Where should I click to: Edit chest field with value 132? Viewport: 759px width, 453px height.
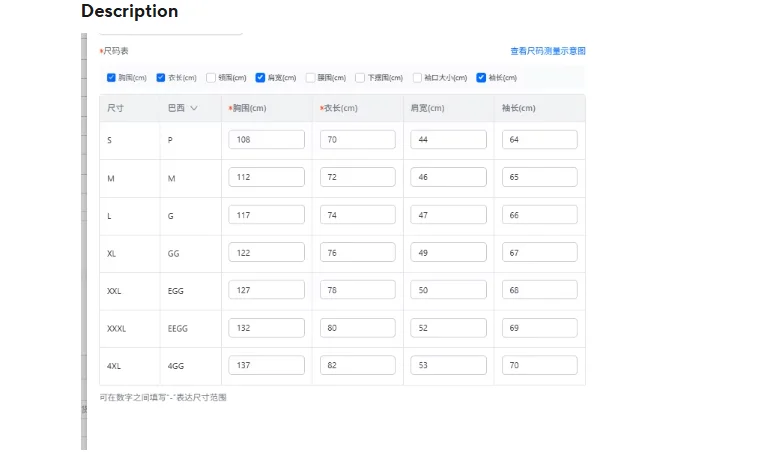[x=267, y=328]
